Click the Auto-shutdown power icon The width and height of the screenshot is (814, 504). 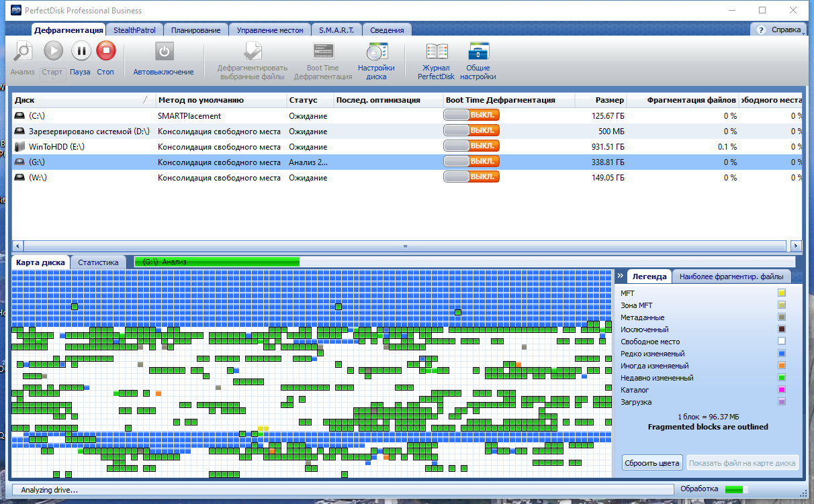[x=164, y=51]
